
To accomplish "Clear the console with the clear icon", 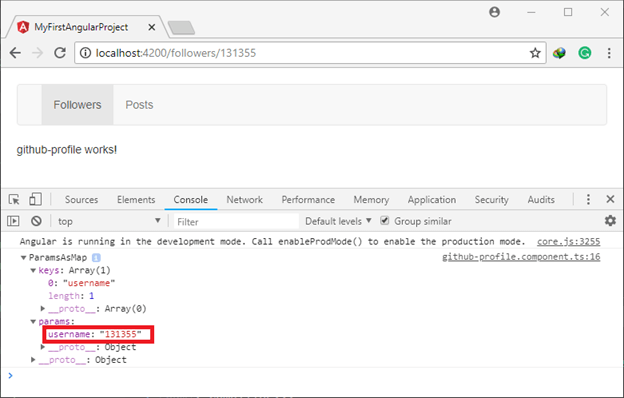I will coord(36,221).
